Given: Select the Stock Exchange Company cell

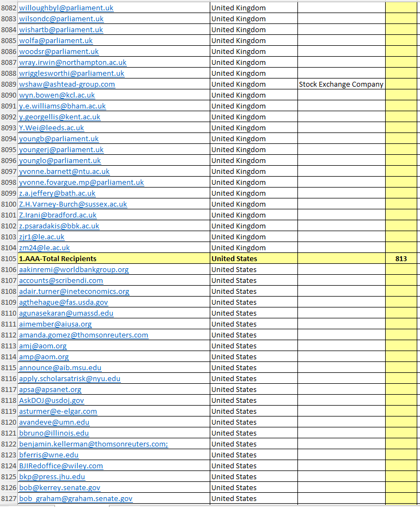Looking at the screenshot, I should (x=341, y=84).
